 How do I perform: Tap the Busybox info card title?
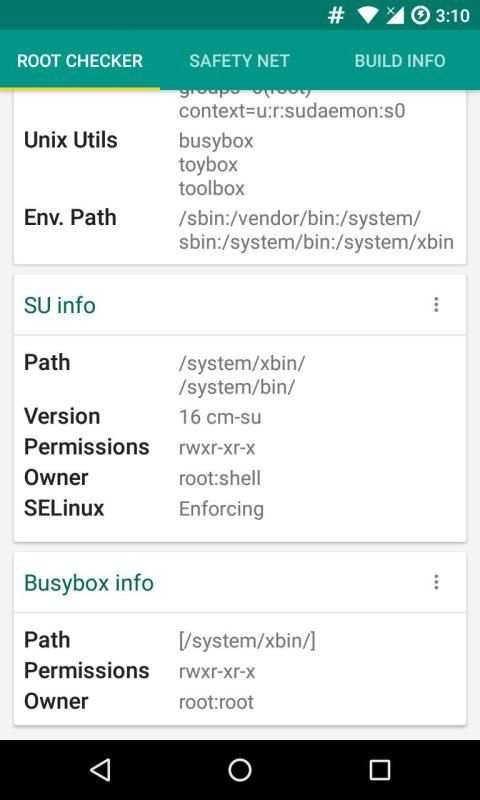(89, 583)
